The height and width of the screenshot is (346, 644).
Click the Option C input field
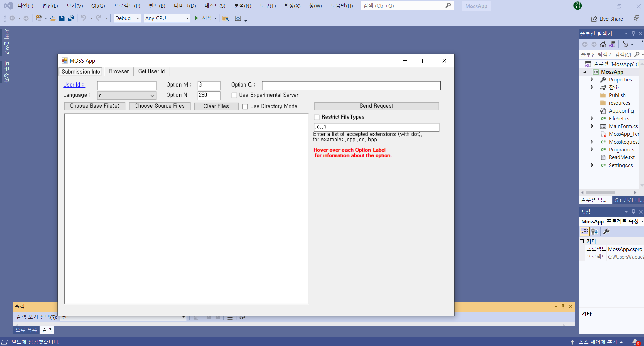(x=351, y=85)
